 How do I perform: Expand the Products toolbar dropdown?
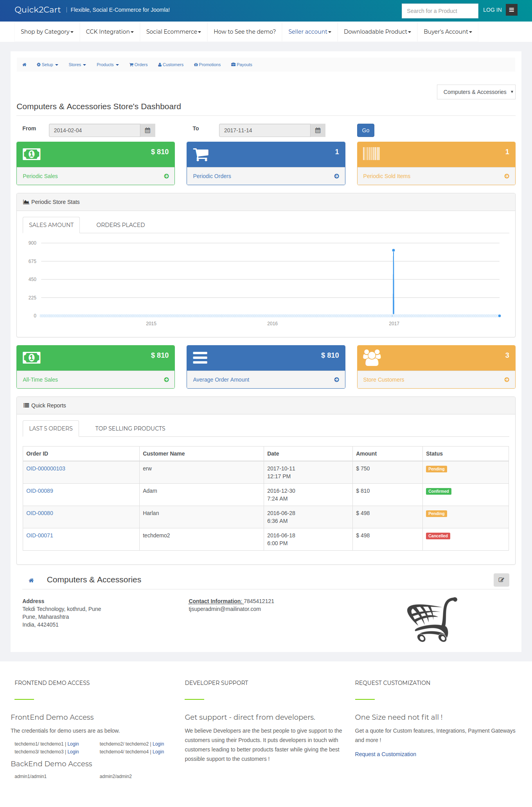coord(108,65)
